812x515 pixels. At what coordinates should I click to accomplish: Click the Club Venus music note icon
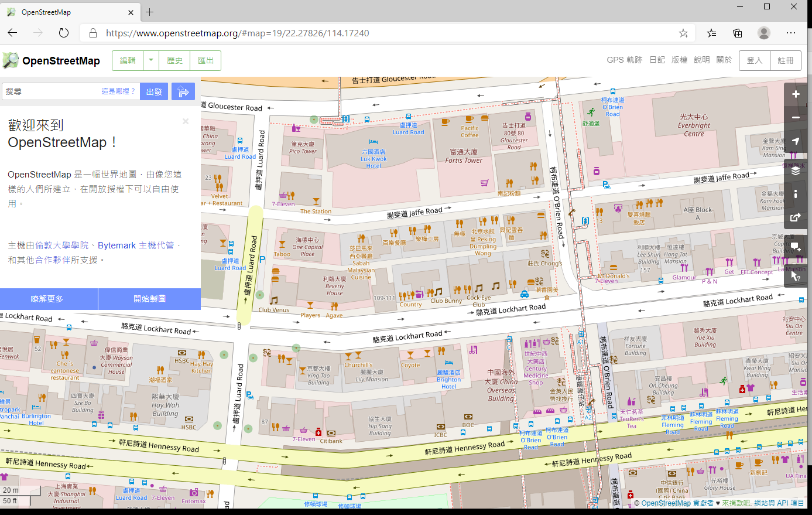point(273,300)
